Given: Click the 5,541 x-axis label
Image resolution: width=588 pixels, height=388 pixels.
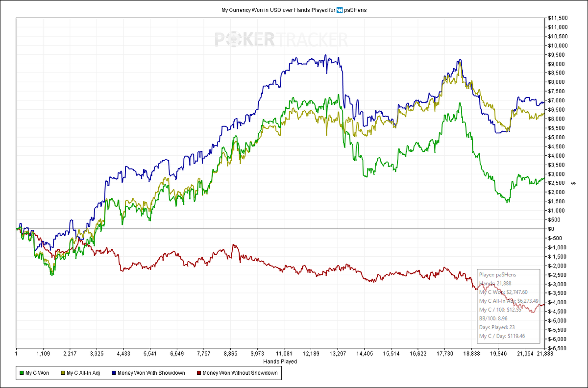Looking at the screenshot, I should click(x=150, y=353).
